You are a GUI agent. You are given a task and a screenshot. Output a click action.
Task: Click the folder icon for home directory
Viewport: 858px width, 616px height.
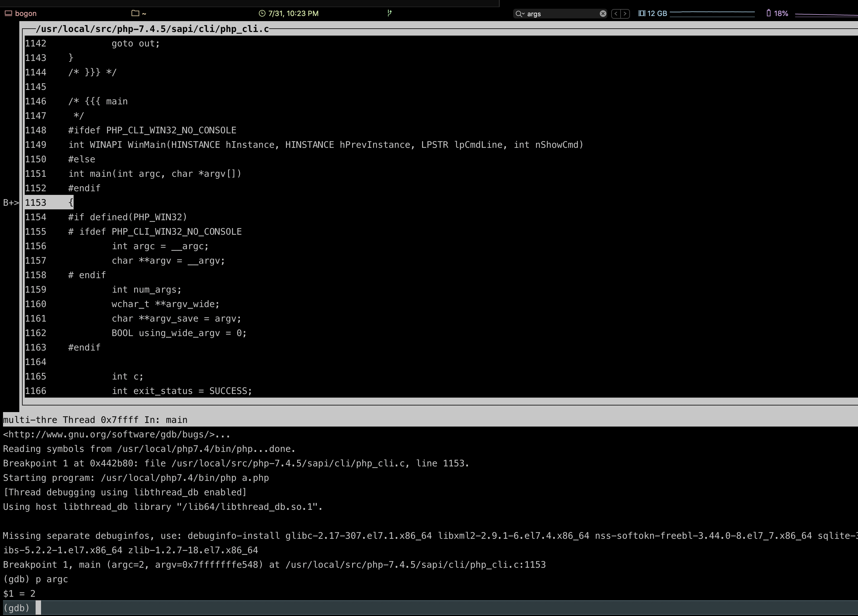(135, 13)
